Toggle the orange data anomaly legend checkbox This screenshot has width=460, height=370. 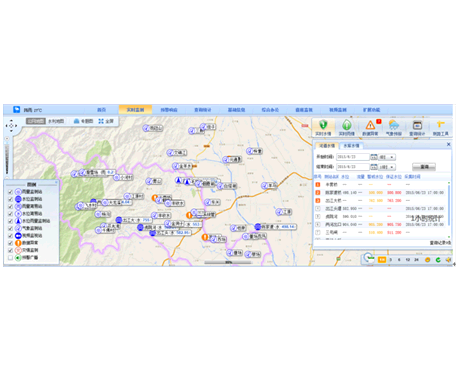point(10,243)
